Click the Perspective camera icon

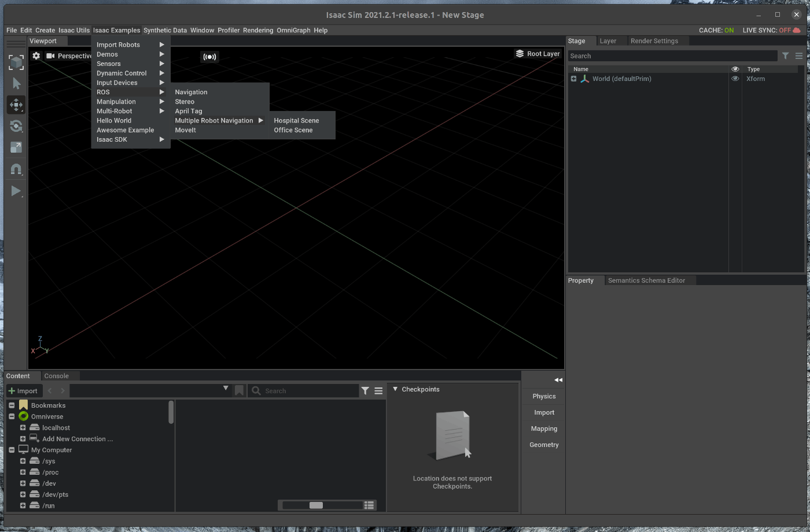50,56
